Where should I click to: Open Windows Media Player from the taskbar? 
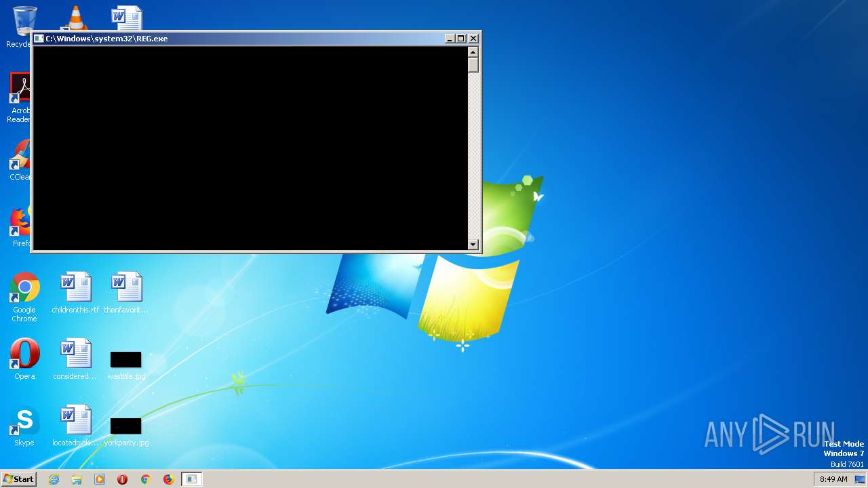100,479
